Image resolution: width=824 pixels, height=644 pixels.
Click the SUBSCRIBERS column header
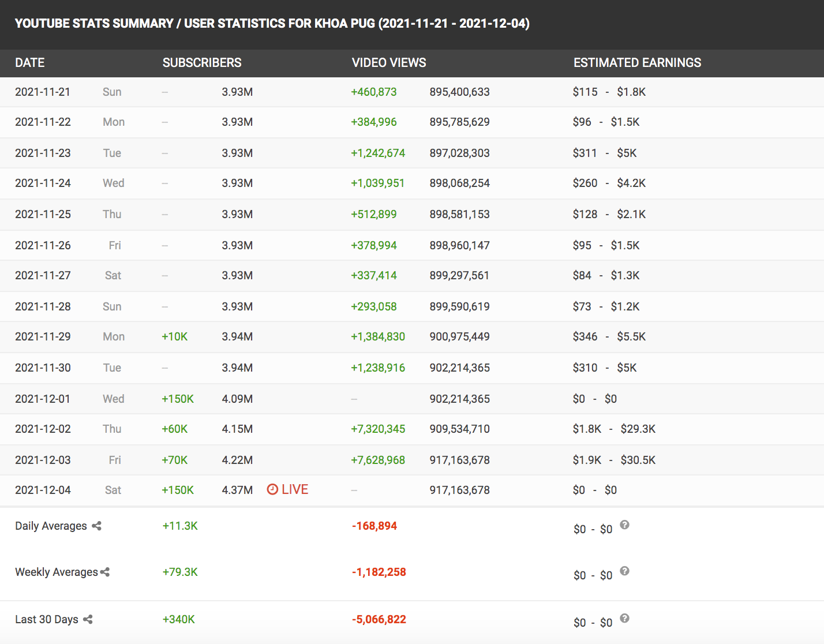(202, 63)
